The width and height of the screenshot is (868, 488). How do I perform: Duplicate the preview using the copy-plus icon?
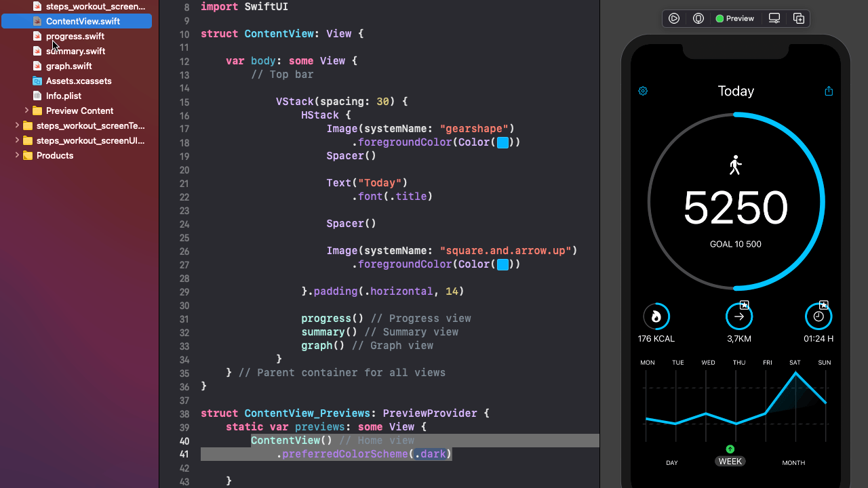point(799,18)
